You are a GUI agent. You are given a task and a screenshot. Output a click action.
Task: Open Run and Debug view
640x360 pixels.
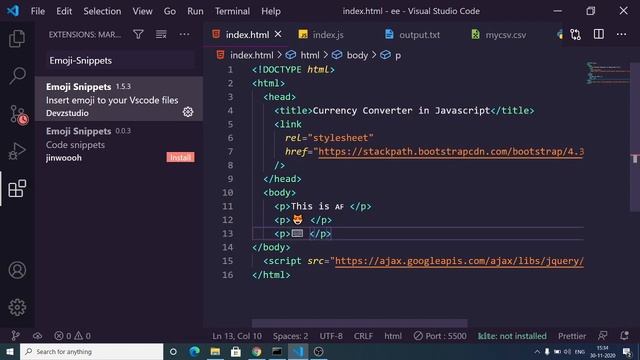[x=17, y=151]
